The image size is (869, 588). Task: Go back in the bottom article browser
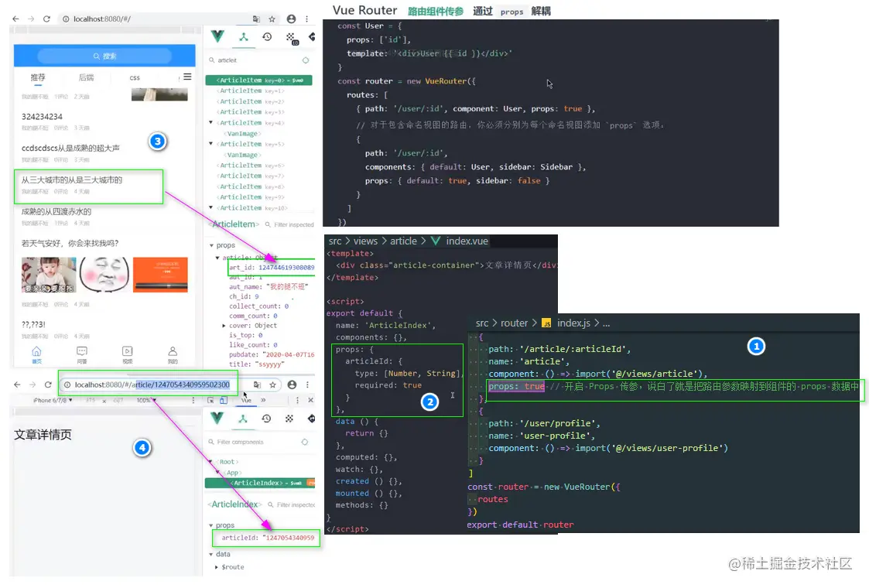point(17,385)
